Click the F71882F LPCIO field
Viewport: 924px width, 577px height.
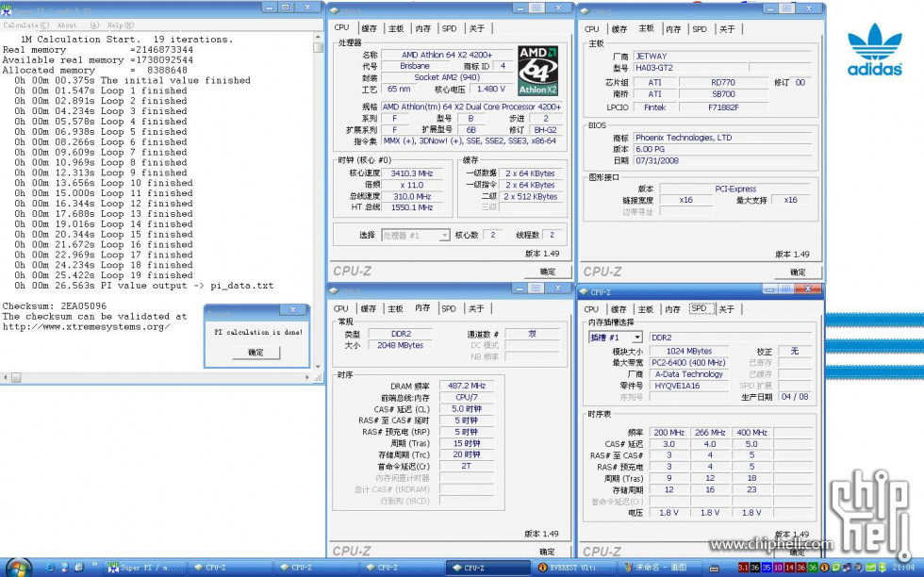723,107
